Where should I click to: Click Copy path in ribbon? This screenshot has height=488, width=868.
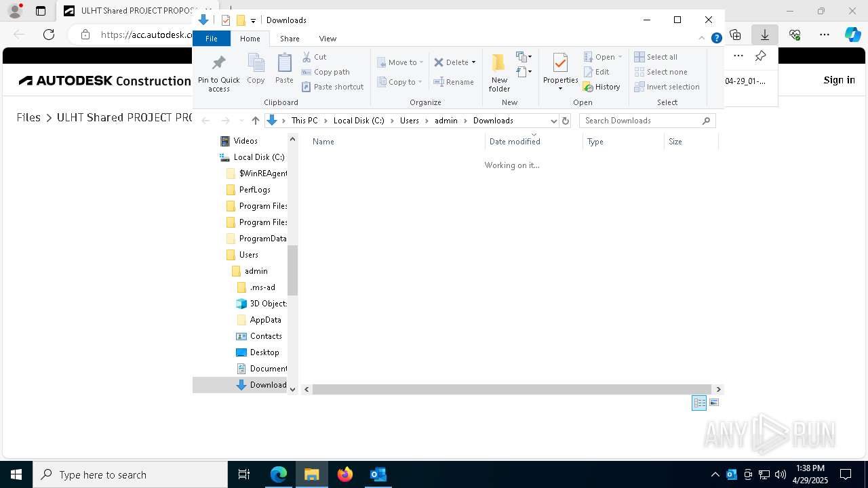tap(325, 72)
